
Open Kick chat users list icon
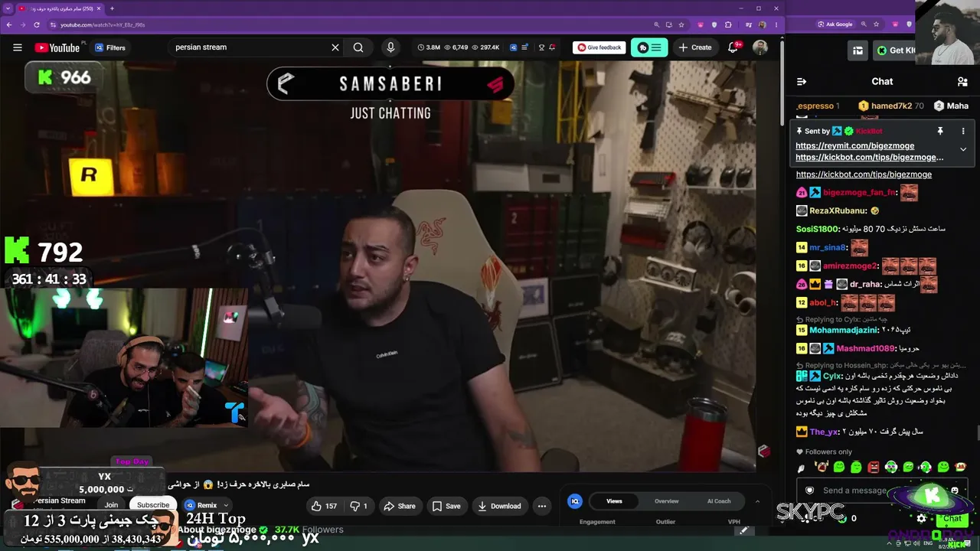[962, 81]
